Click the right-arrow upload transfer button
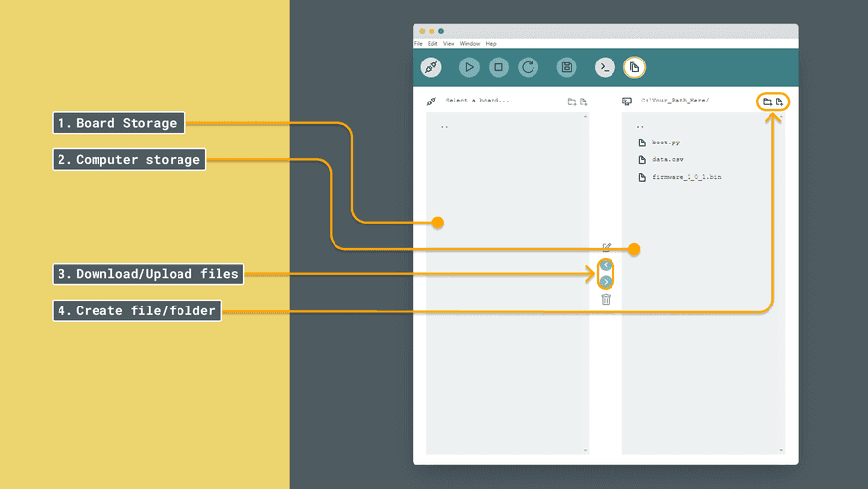The image size is (868, 489). (606, 282)
